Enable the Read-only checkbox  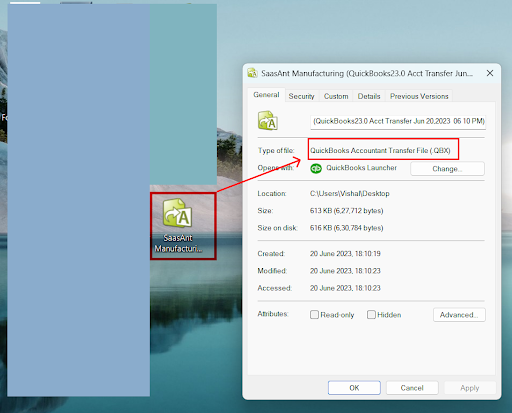pyautogui.click(x=314, y=315)
